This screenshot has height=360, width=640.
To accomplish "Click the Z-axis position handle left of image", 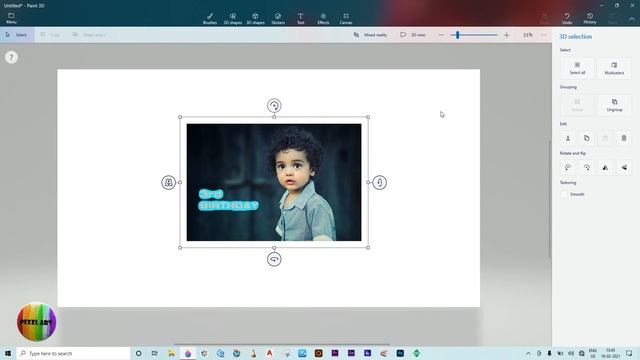I will click(169, 182).
